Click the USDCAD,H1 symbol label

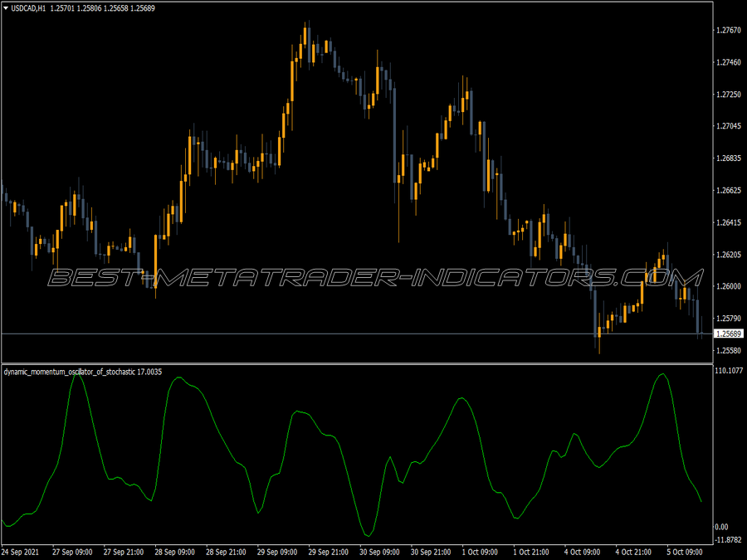pos(28,8)
